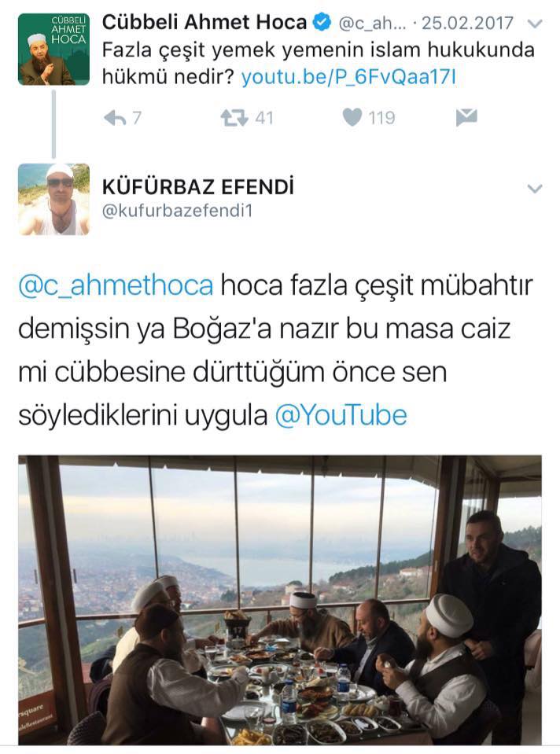
Task: Expand options chevron on first tweet
Action: (535, 24)
